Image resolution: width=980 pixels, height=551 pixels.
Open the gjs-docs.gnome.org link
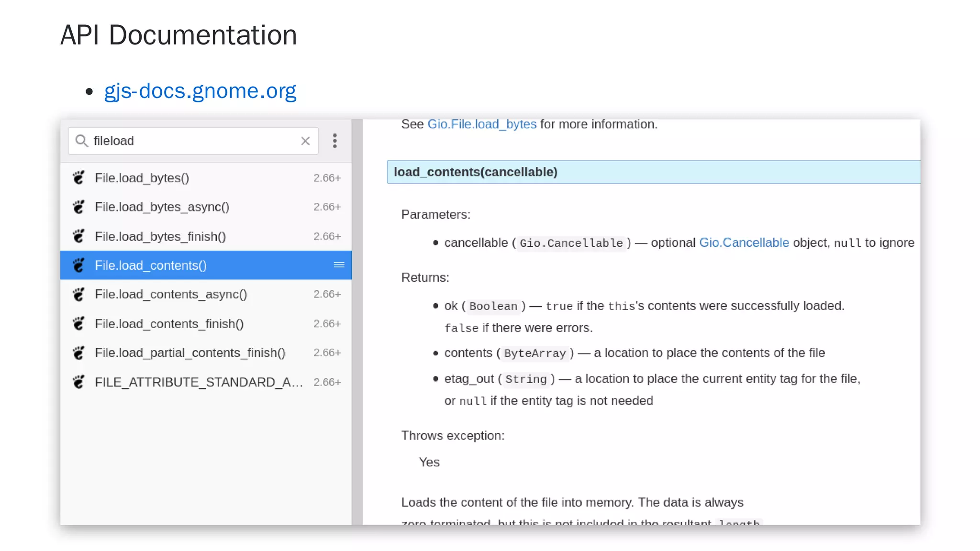tap(200, 91)
